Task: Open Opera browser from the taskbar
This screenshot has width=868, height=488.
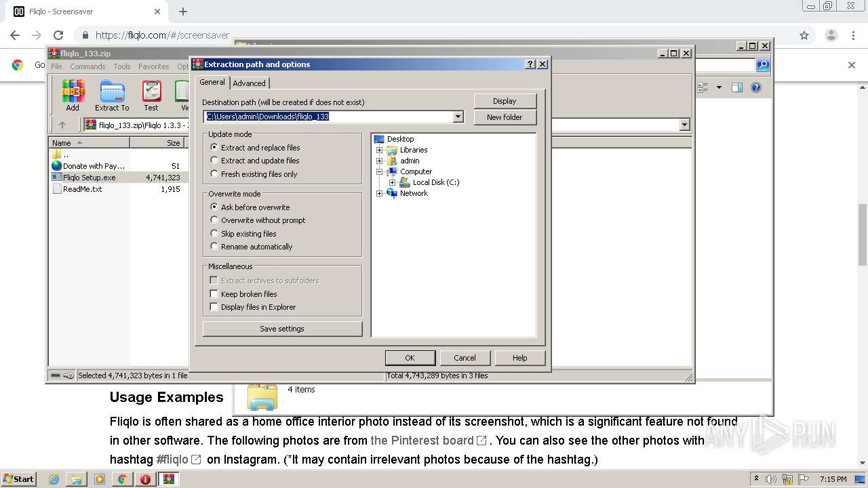Action: click(145, 479)
